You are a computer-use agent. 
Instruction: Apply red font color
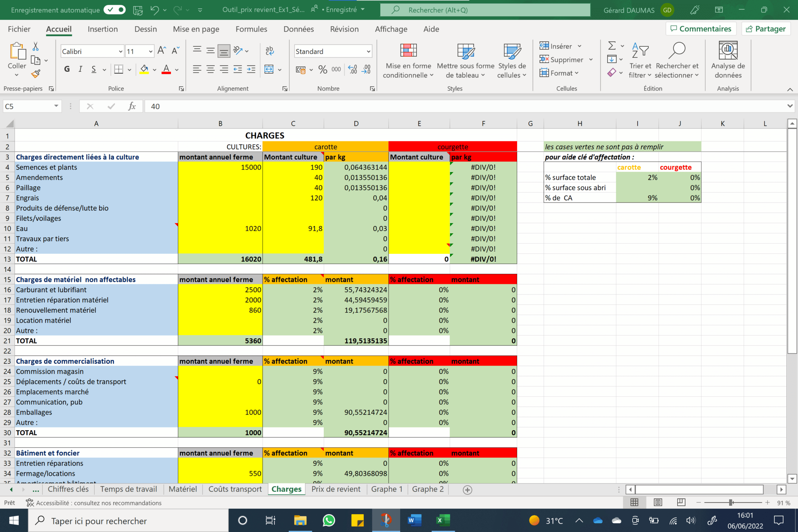(166, 69)
